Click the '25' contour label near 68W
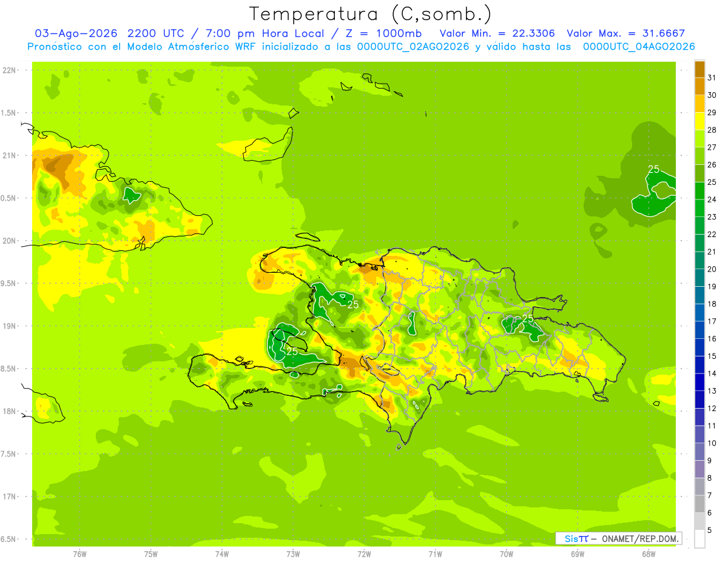The height and width of the screenshot is (562, 728). 653,169
